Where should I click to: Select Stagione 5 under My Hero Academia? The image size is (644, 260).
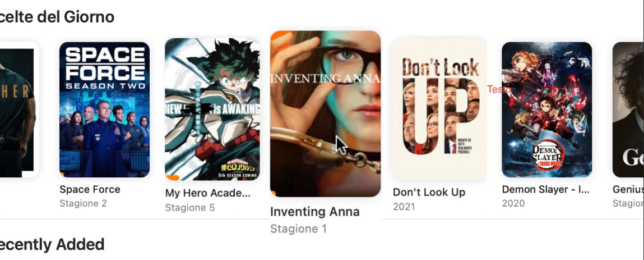pos(190,207)
